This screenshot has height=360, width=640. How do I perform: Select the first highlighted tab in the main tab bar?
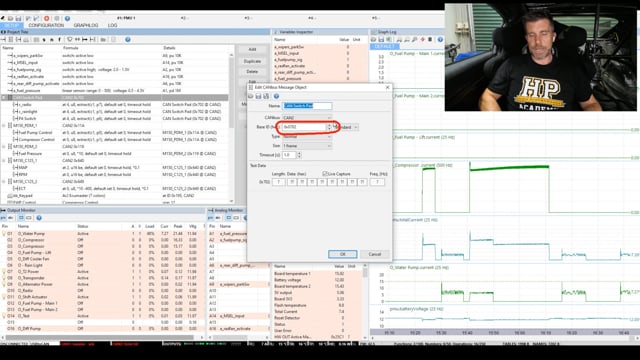(x=11, y=25)
